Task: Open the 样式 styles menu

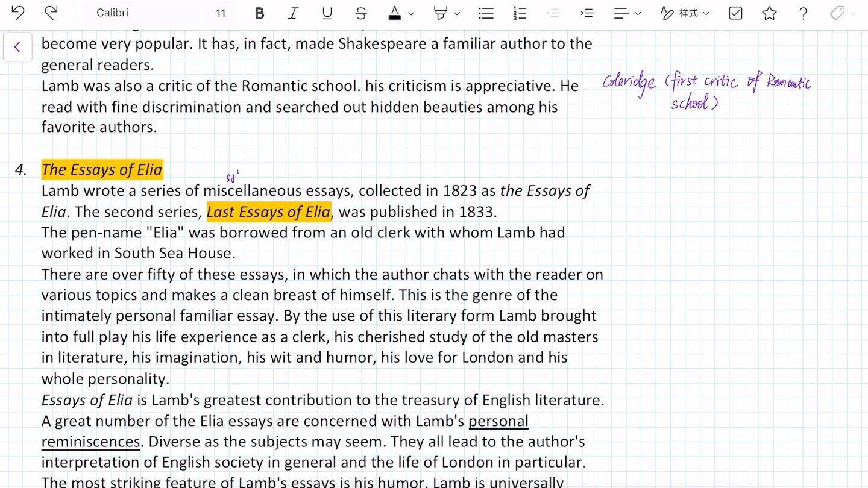Action: click(679, 13)
